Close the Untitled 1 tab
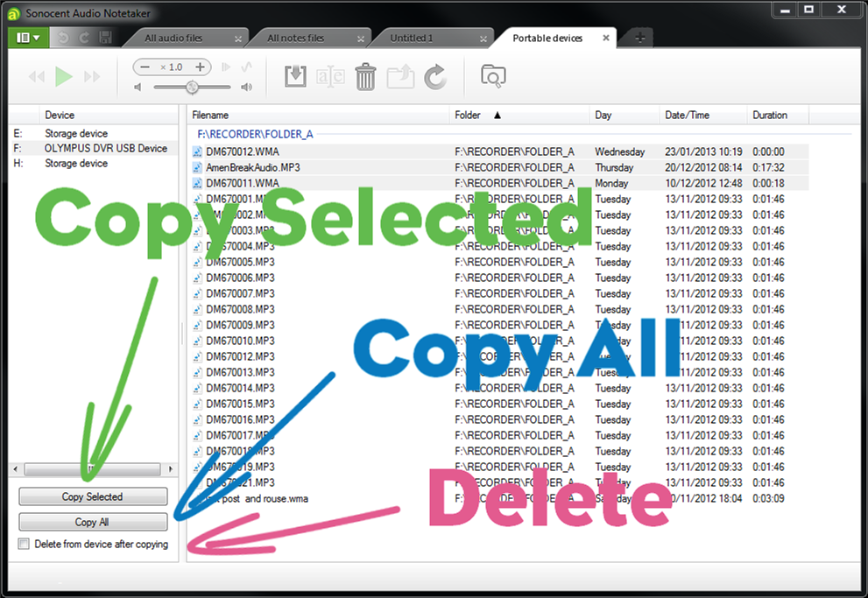The height and width of the screenshot is (598, 868). pos(483,39)
